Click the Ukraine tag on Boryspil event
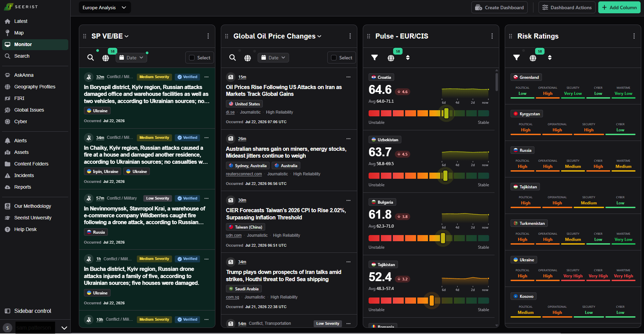This screenshot has height=334, width=644. point(97,111)
